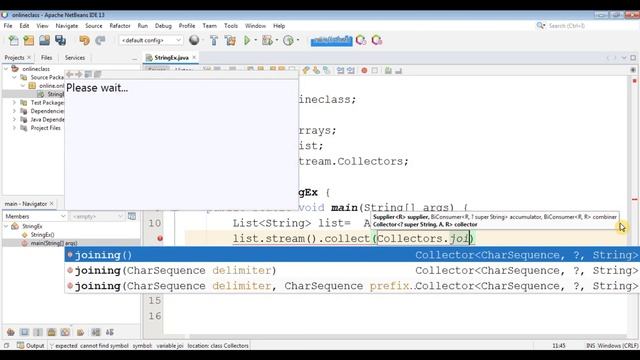Toggle Show Static Members filter in Navigator
The image size is (640, 360).
coord(38,332)
